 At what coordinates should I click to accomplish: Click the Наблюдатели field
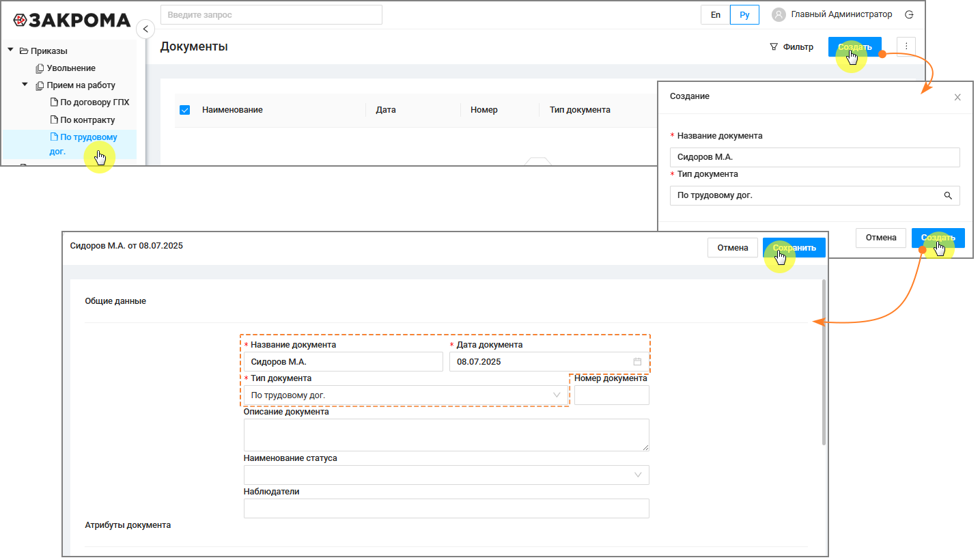coord(446,509)
